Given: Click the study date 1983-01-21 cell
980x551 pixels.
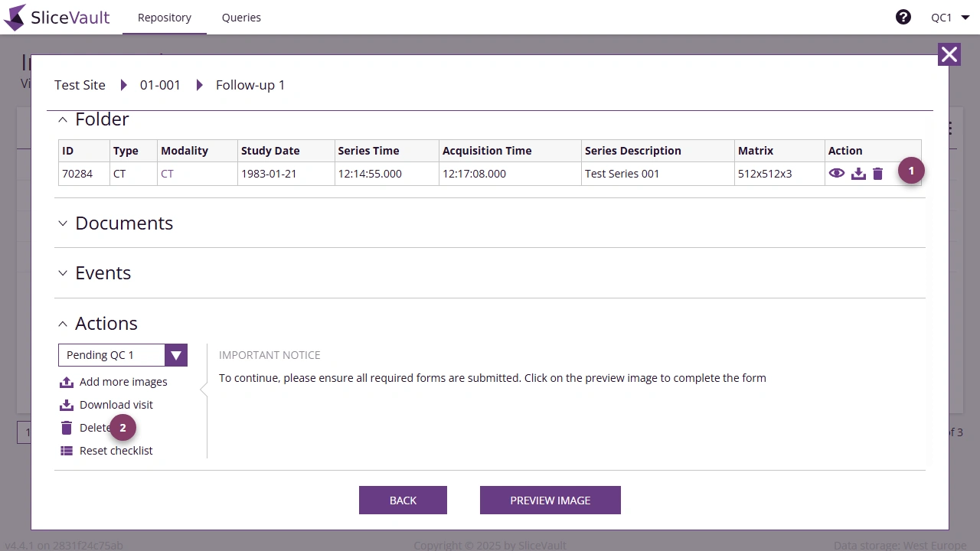Looking at the screenshot, I should (x=286, y=174).
